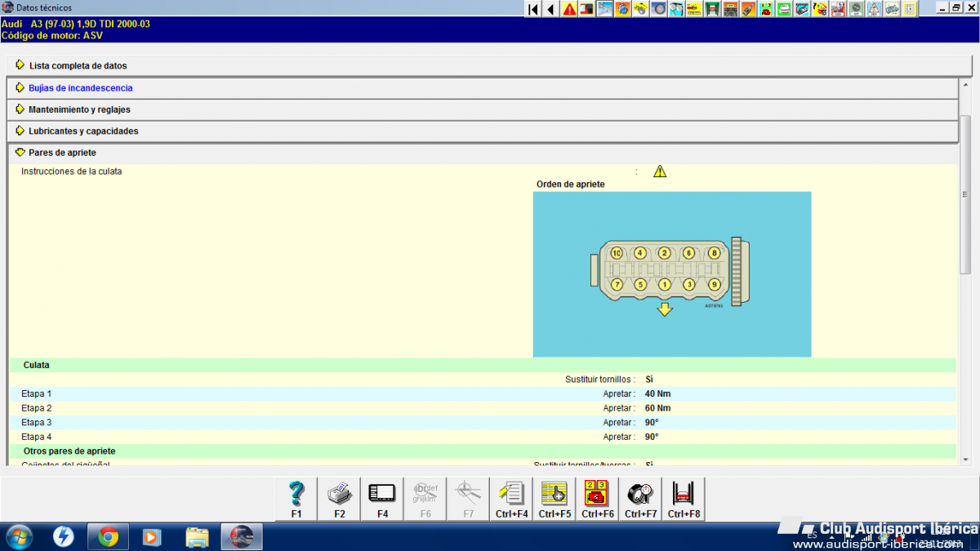The height and width of the screenshot is (551, 980).
Task: Expand 'Bujías de incandescencia' section
Action: click(483, 87)
